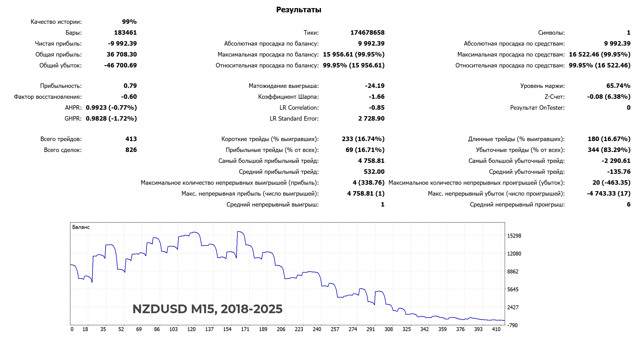This screenshot has height=342, width=644.
Task: Click the NZDUSD M15, 2018-2025 chart caption
Action: pyautogui.click(x=207, y=309)
